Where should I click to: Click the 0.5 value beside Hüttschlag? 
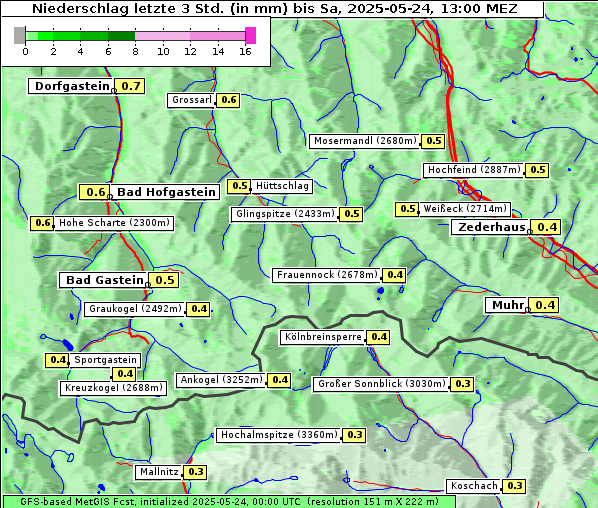click(240, 186)
